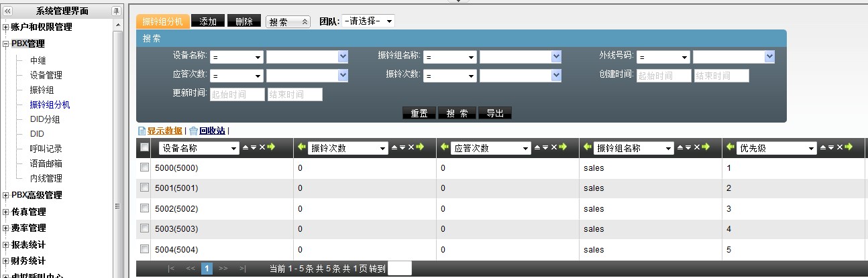Image resolution: width=868 pixels, height=278 pixels.
Task: Move 振铃组名称 column left with green arrow
Action: click(588, 147)
